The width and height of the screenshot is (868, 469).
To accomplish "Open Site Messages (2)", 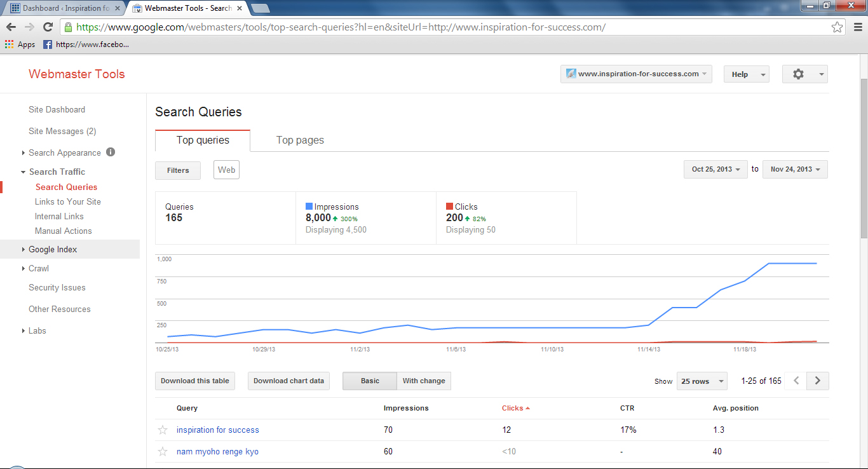I will [62, 131].
